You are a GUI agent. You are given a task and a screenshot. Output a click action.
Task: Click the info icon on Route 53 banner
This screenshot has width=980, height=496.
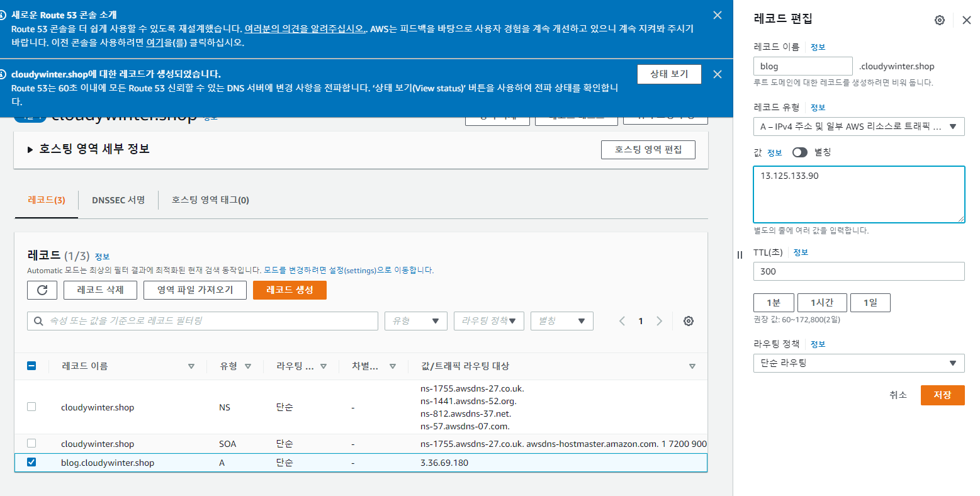coord(3,14)
